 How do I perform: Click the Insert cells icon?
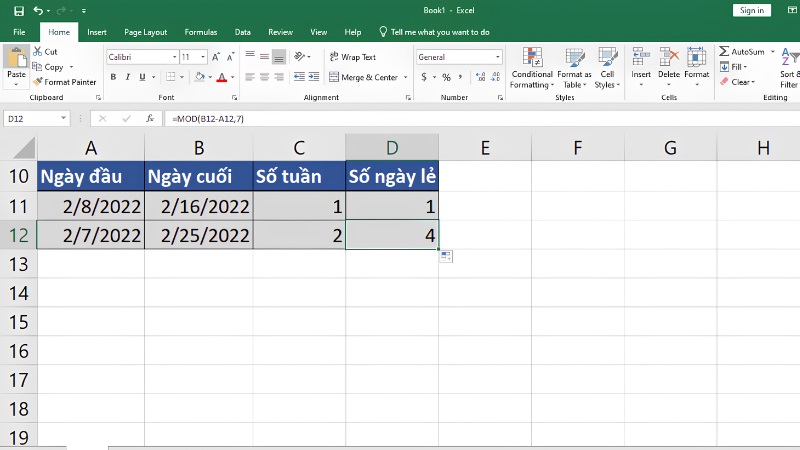[641, 57]
